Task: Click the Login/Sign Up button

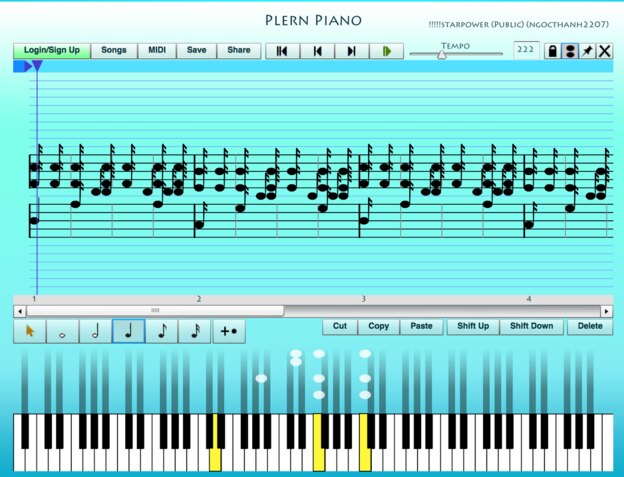Action: (52, 50)
